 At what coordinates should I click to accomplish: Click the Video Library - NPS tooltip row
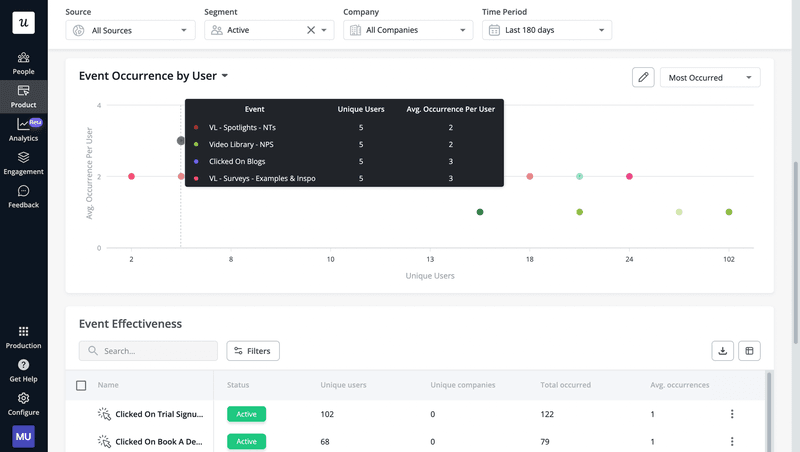tap(344, 144)
